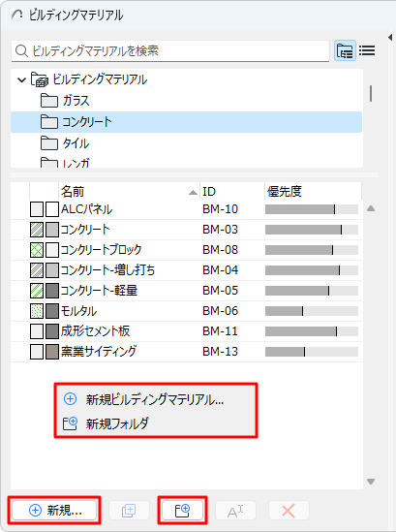Select the モルタル material name

[x=78, y=311]
